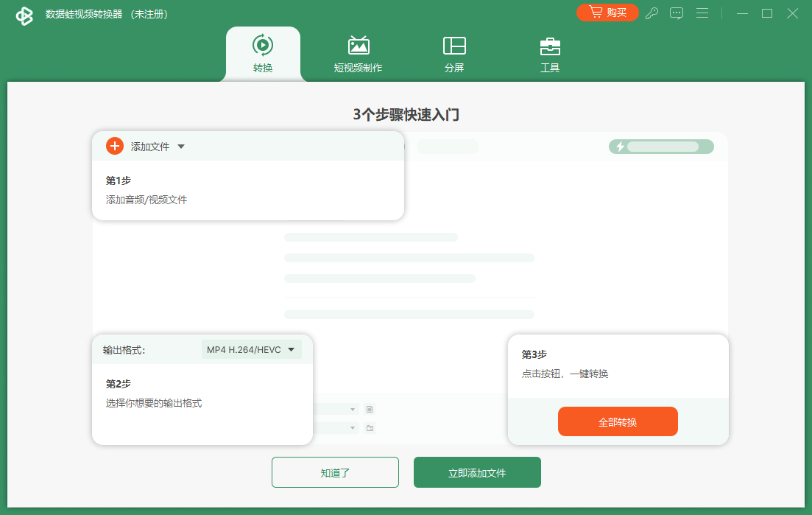Dismiss the tutorial with 知道了
This screenshot has height=515, width=812.
[x=335, y=472]
